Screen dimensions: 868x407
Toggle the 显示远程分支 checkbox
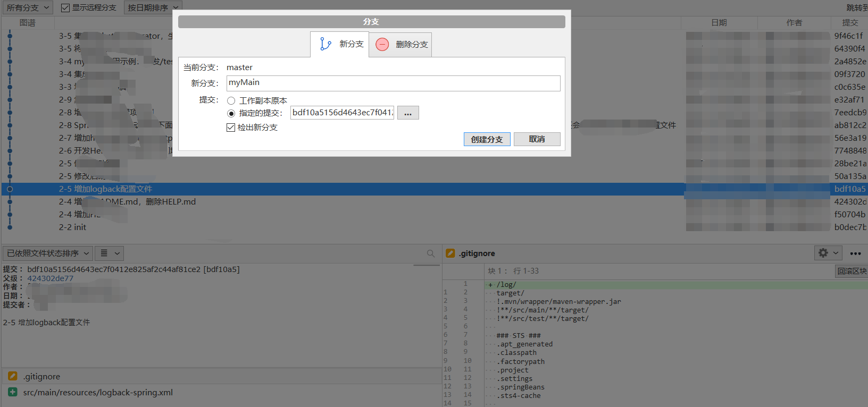tap(65, 7)
